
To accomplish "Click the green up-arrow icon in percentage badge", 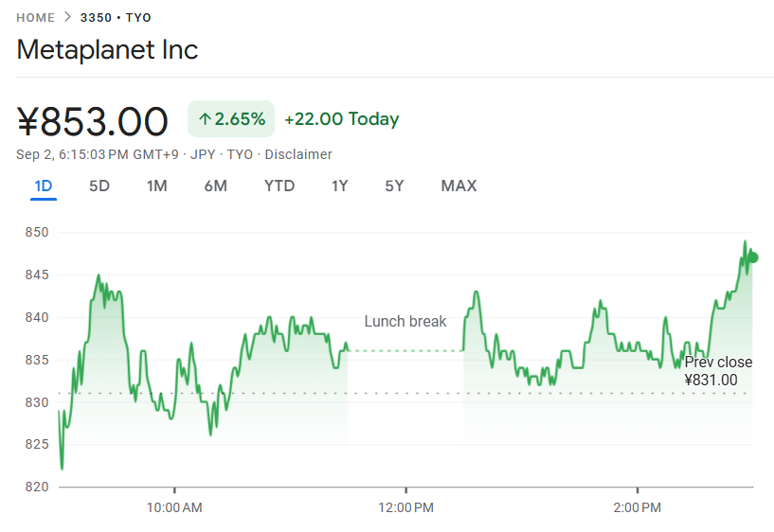I will [205, 119].
